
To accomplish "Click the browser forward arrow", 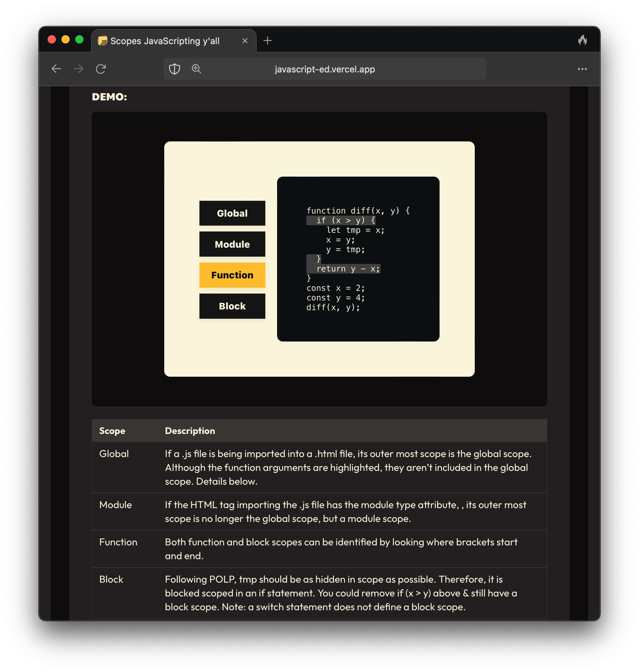I will [x=79, y=69].
